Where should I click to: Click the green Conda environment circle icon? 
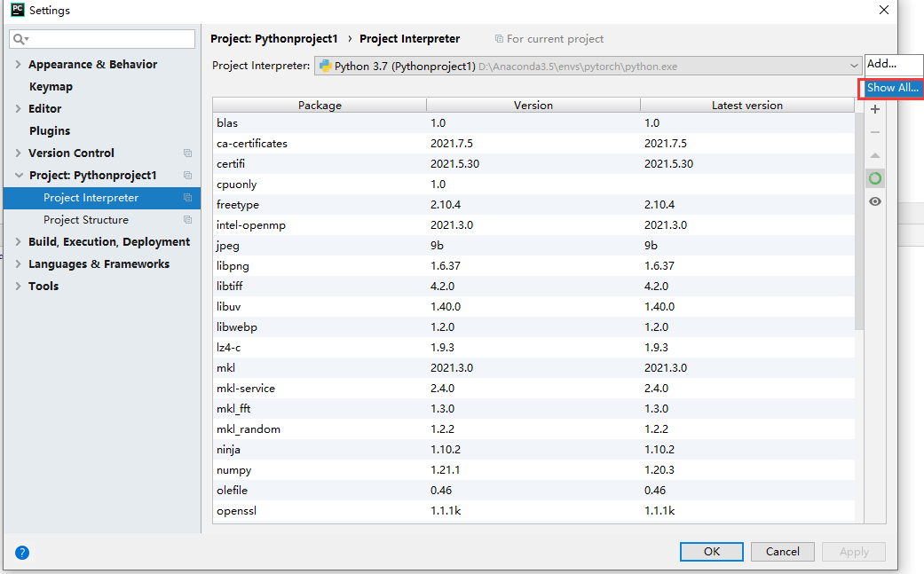pyautogui.click(x=875, y=178)
